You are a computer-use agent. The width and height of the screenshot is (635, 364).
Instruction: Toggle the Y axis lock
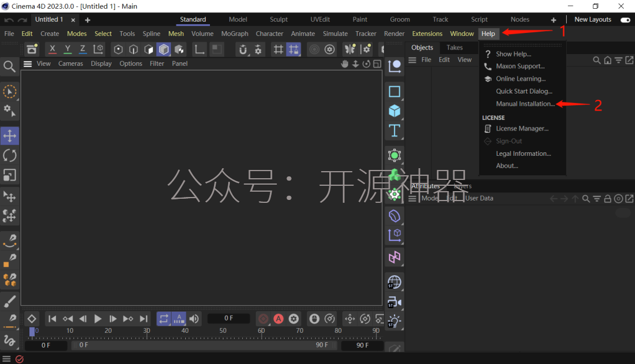click(68, 49)
